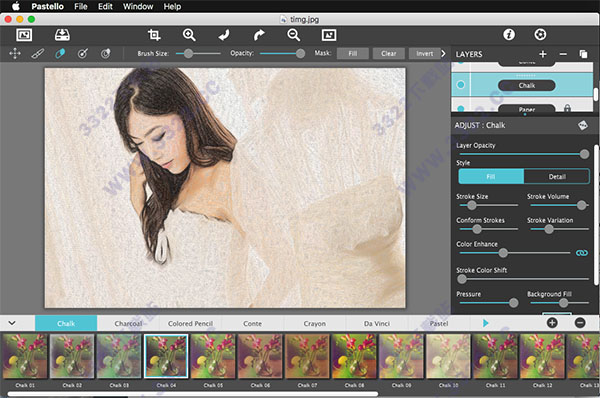Switch to the Da Vinci style tab

click(377, 323)
